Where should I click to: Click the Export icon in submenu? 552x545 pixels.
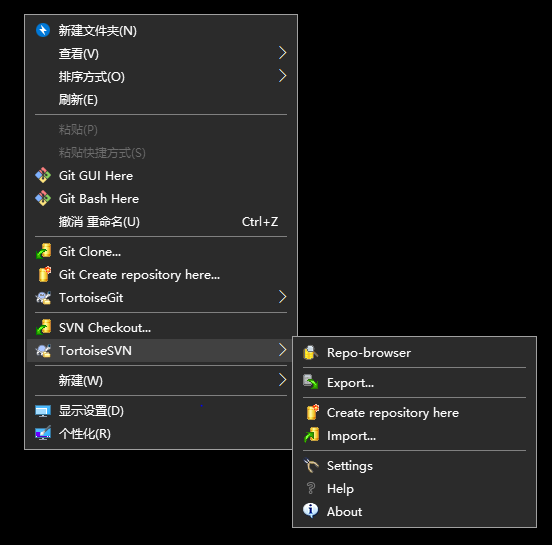coord(310,382)
